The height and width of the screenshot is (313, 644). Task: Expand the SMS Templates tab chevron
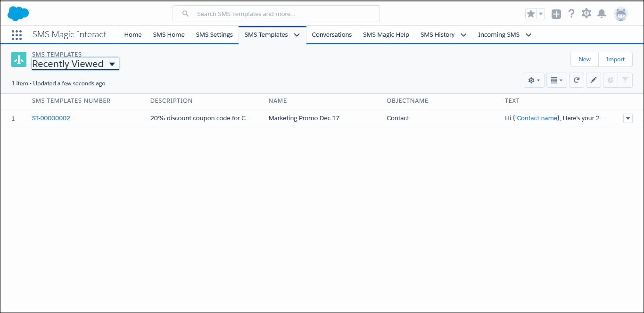[297, 35]
